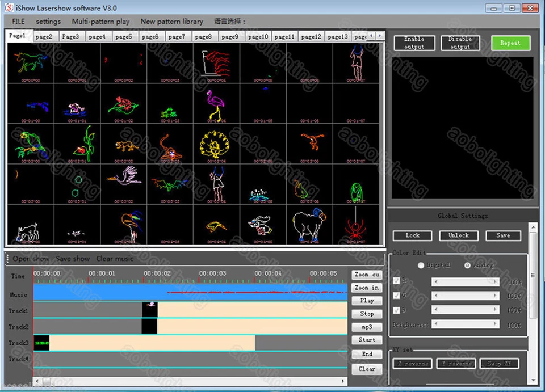Enable laser output
545x392 pixels.
(414, 43)
